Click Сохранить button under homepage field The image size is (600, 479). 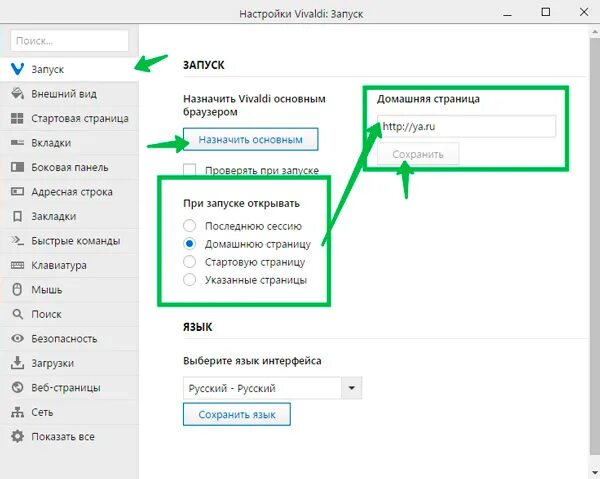(418, 154)
